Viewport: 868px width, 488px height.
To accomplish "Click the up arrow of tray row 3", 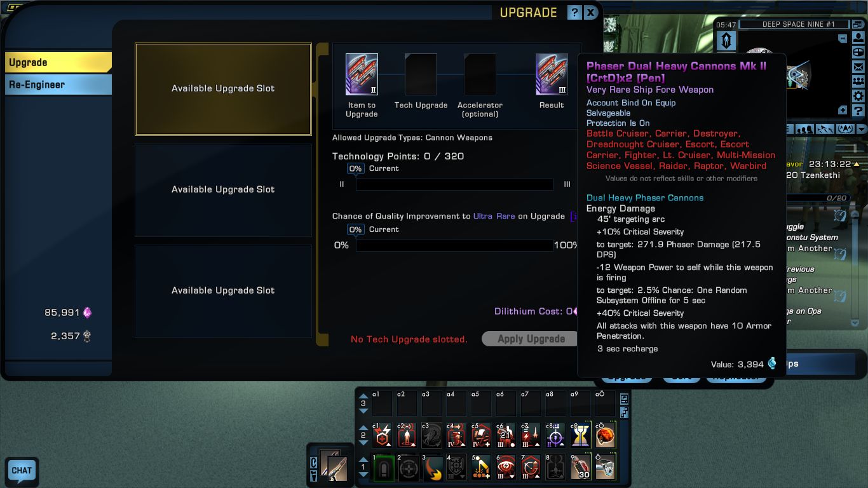I will [x=363, y=396].
